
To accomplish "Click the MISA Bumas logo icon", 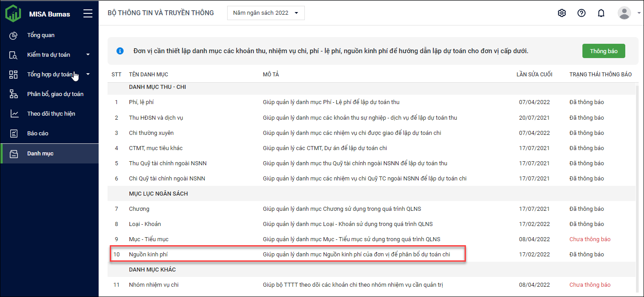I will (x=13, y=13).
